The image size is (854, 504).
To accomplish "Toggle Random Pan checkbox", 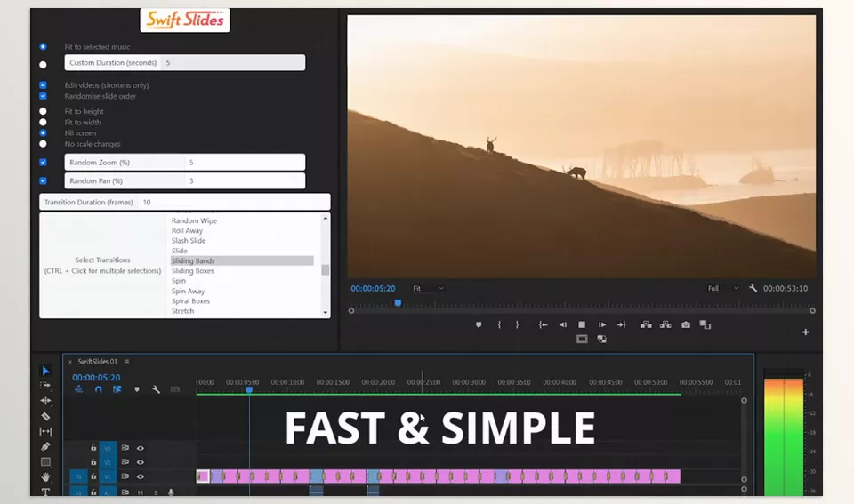I will [x=43, y=180].
